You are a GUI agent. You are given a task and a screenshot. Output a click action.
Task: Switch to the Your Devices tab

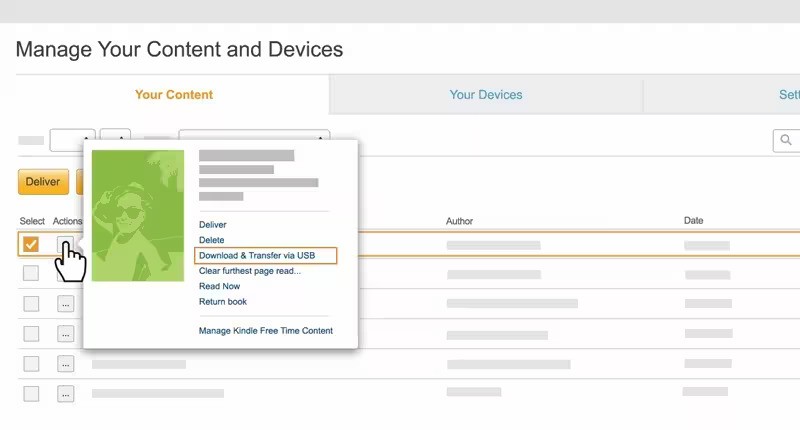click(486, 95)
